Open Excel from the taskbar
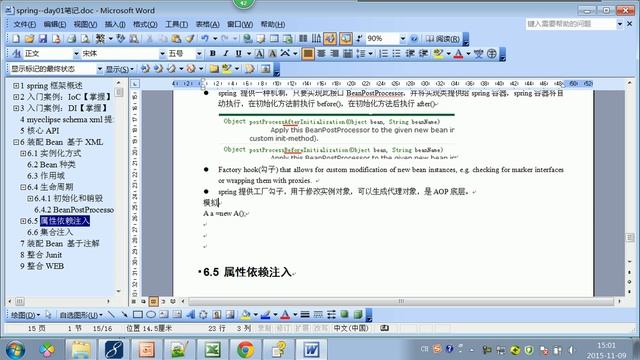This screenshot has height=360, width=640. [x=212, y=350]
